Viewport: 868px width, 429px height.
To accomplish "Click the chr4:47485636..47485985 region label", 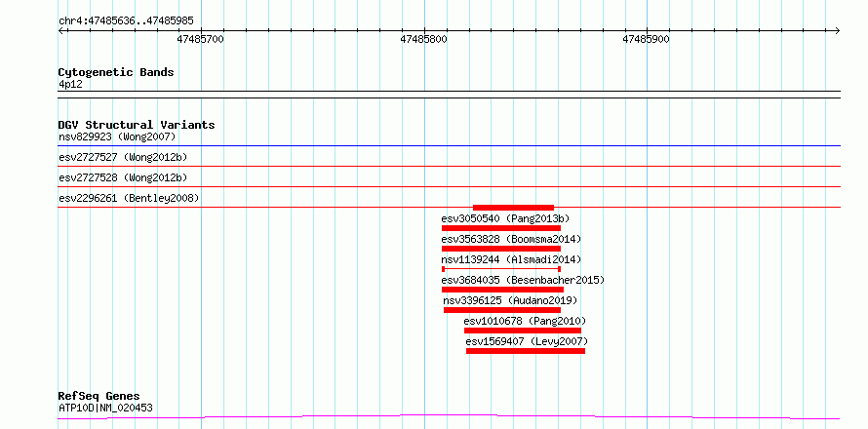I will coord(126,20).
